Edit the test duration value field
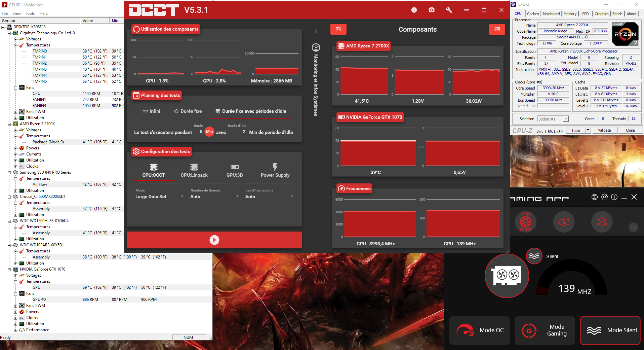The width and height of the screenshot is (644, 350). (x=198, y=132)
